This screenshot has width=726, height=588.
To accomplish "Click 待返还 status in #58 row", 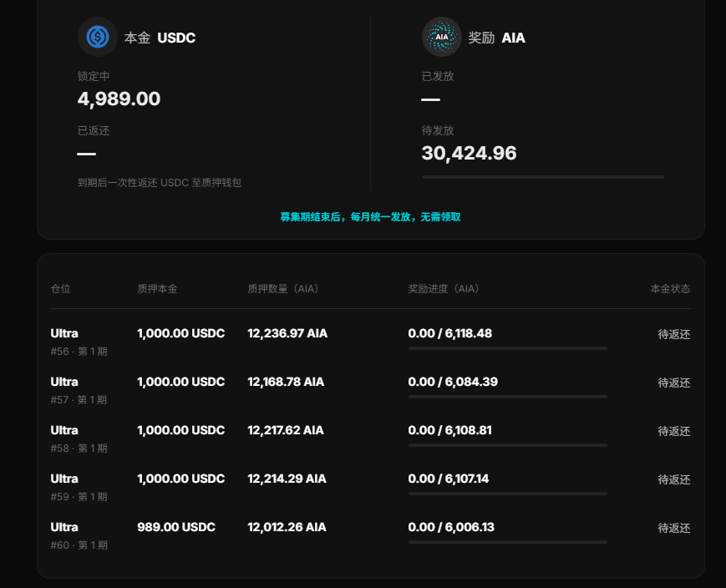I will pyautogui.click(x=674, y=431).
